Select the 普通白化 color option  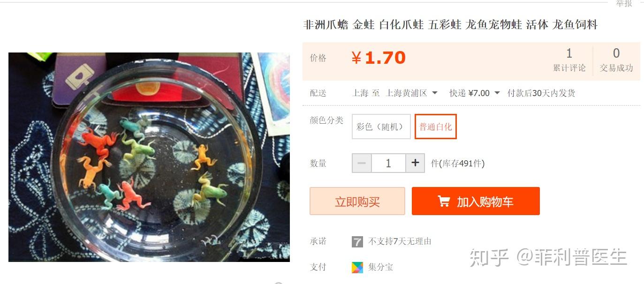click(x=436, y=127)
